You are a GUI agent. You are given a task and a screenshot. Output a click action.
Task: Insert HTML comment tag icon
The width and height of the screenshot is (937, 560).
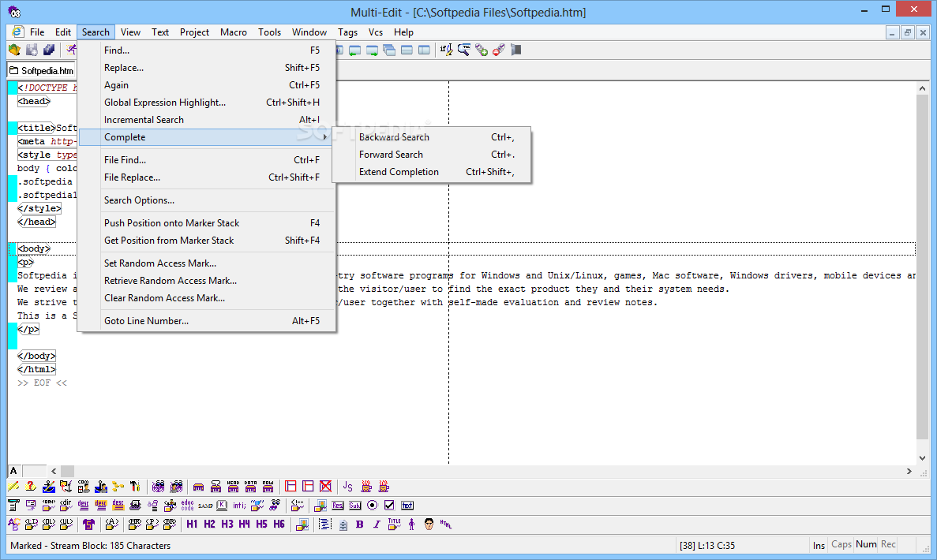[x=297, y=505]
